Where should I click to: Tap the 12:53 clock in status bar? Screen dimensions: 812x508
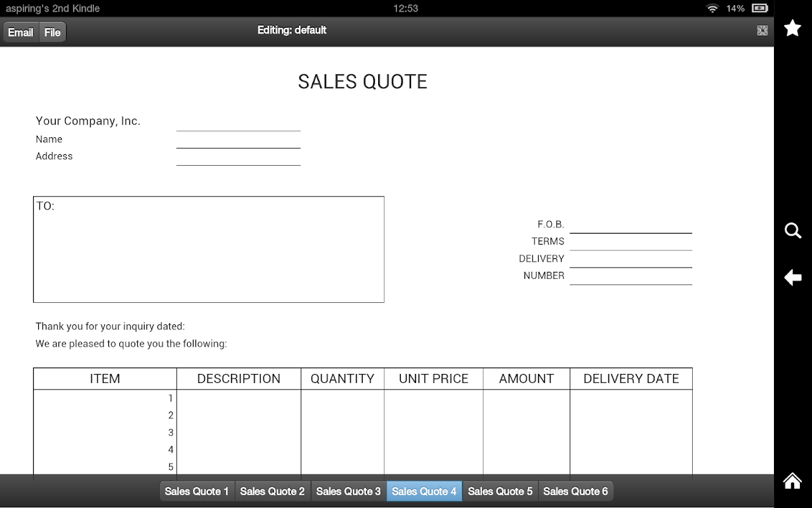tap(406, 8)
